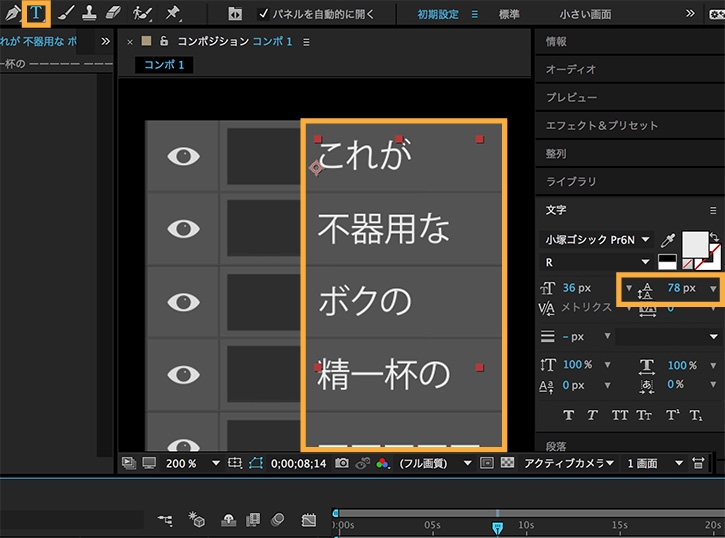The image size is (725, 538).
Task: Toggle mask and shape path visibility
Action: click(256, 463)
